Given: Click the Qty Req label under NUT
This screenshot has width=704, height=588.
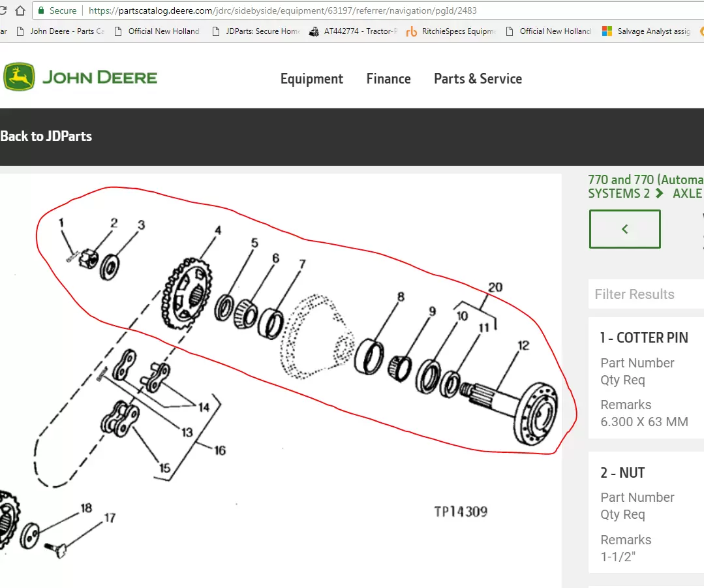Looking at the screenshot, I should point(622,515).
